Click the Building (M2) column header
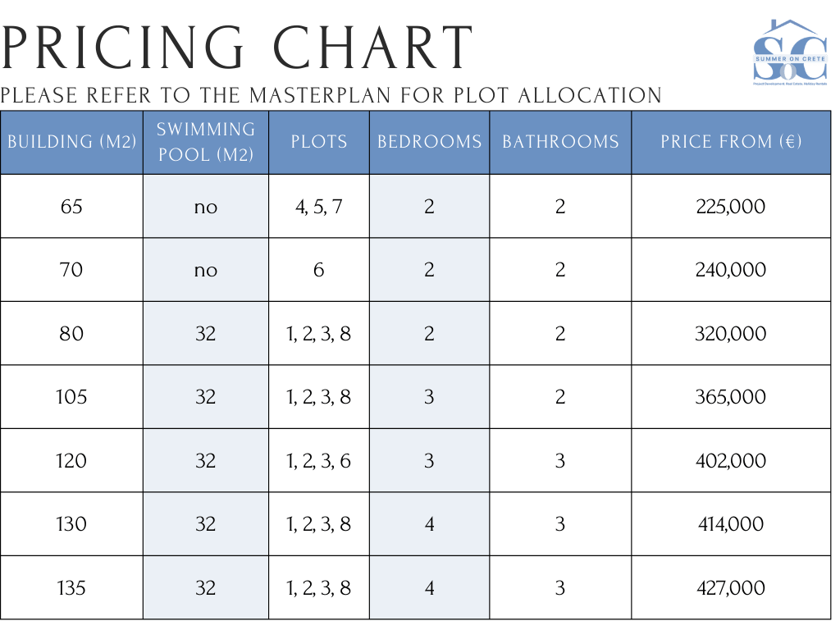 click(x=71, y=141)
